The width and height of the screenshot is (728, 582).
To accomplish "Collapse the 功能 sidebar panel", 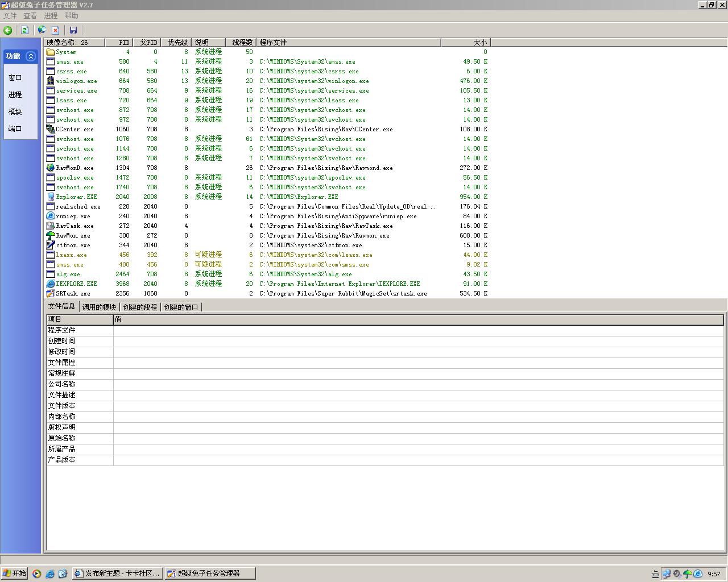I will [x=31, y=56].
